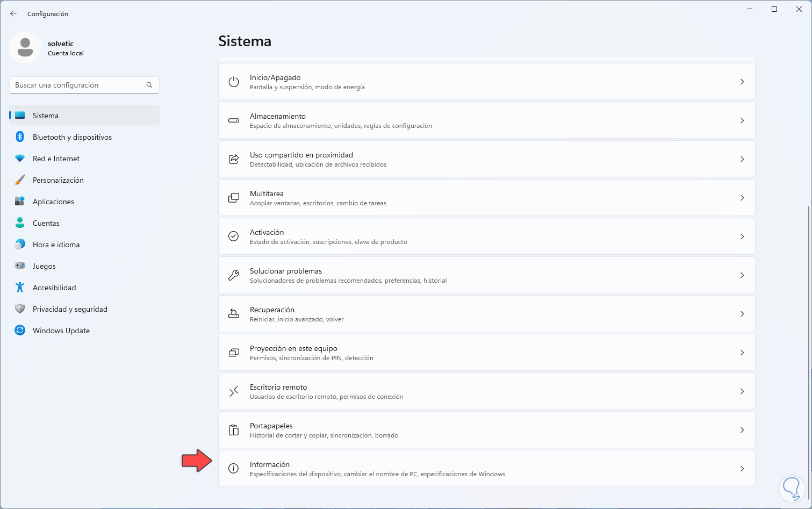Click the Buscar una configuración field
The height and width of the screenshot is (509, 812).
tap(78, 85)
